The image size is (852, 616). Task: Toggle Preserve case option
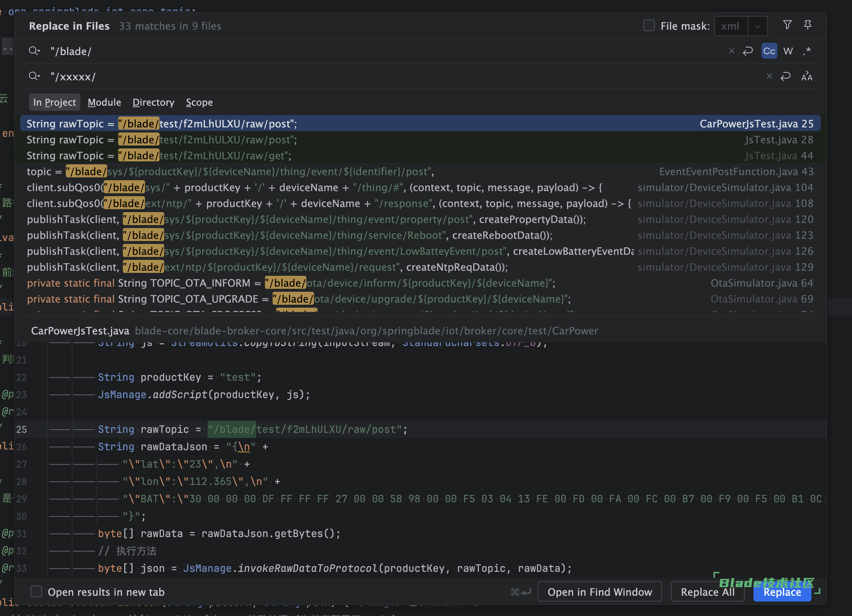pos(807,76)
